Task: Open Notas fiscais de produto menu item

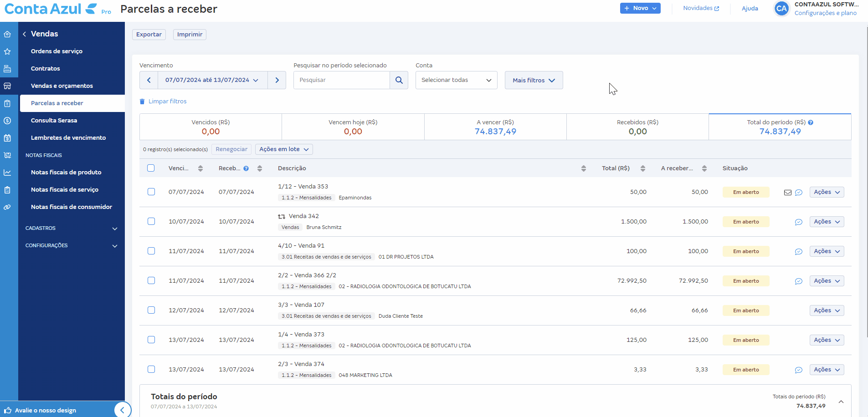Action: 66,173
